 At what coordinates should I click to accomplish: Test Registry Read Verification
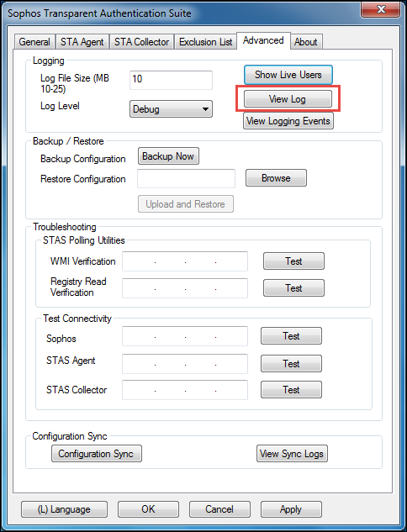coord(293,288)
